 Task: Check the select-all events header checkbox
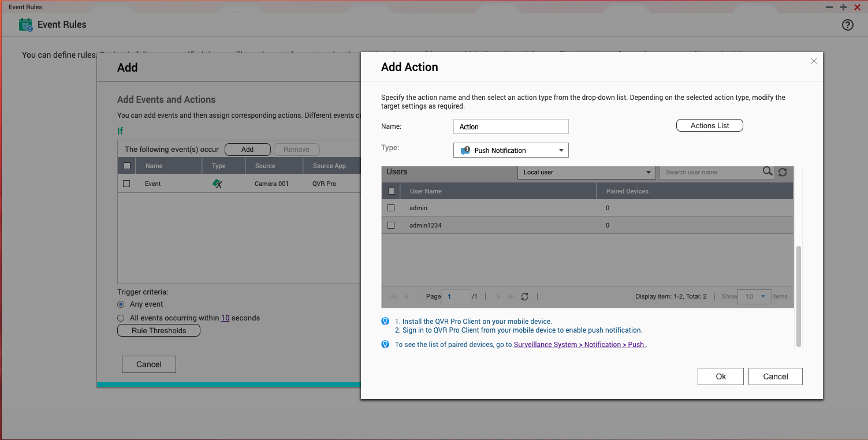click(127, 166)
